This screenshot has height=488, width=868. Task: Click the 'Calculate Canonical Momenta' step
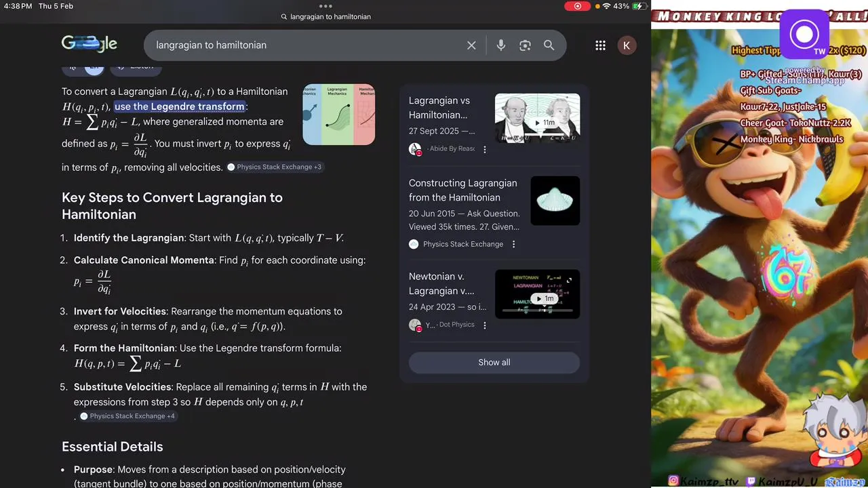pyautogui.click(x=144, y=260)
